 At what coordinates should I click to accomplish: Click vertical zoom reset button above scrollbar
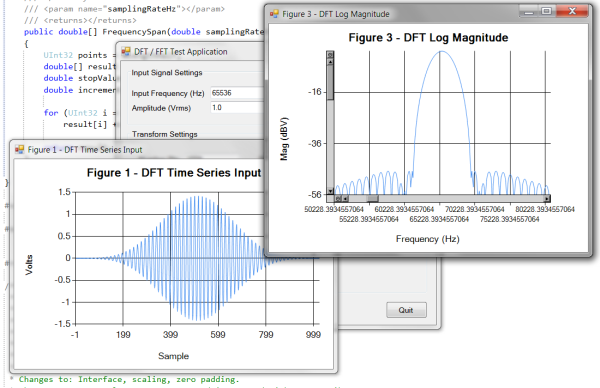point(330,55)
